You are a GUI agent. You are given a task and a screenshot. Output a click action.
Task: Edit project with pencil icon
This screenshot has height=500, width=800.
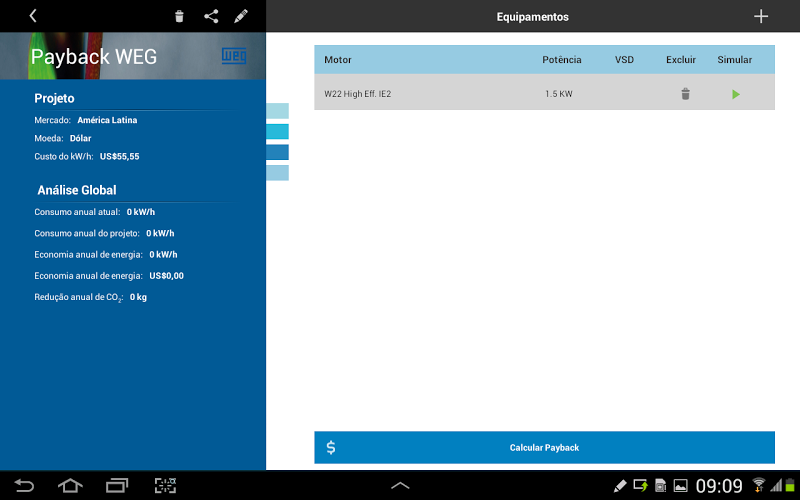241,16
